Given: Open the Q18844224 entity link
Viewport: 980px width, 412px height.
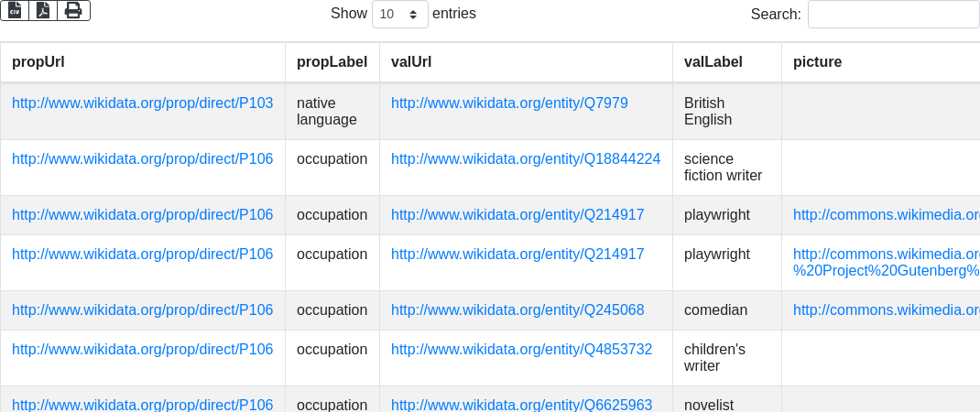Looking at the screenshot, I should (526, 159).
